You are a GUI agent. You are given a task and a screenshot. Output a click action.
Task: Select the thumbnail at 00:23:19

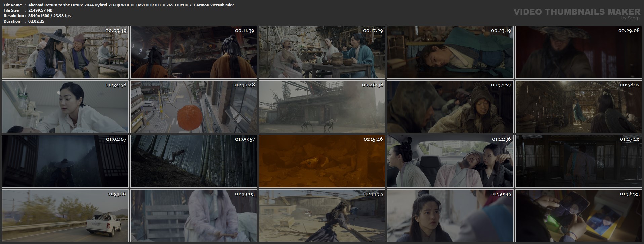coord(450,52)
